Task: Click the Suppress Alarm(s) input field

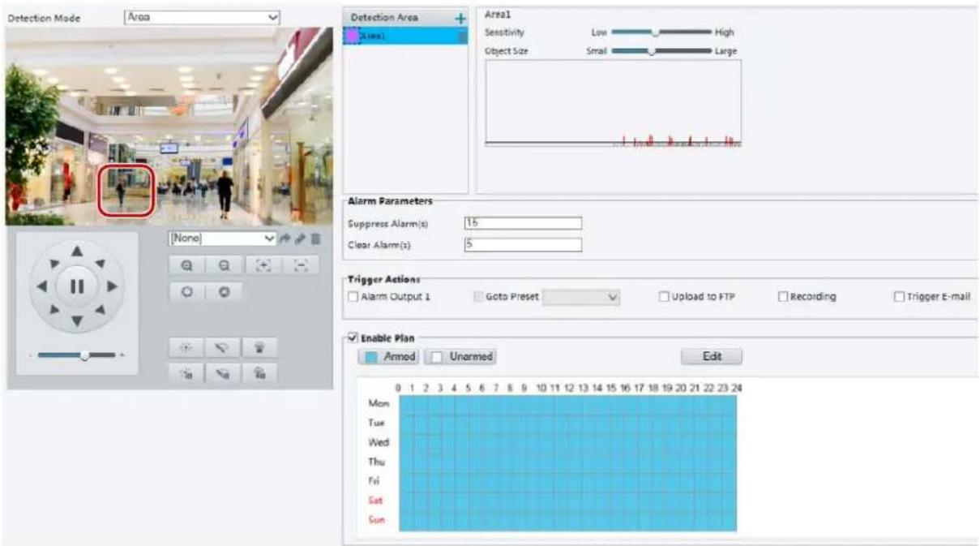Action: coord(524,223)
